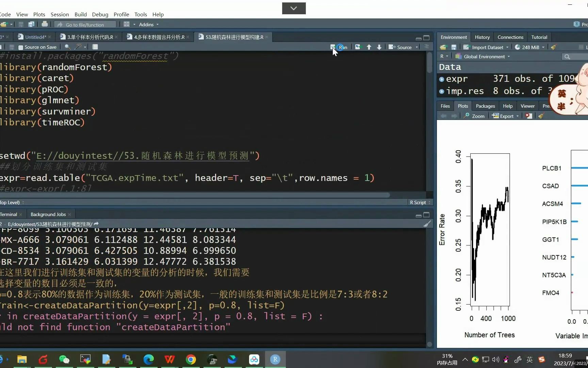The image size is (588, 368).
Task: Clear all plots with the broom icon
Action: 541,116
